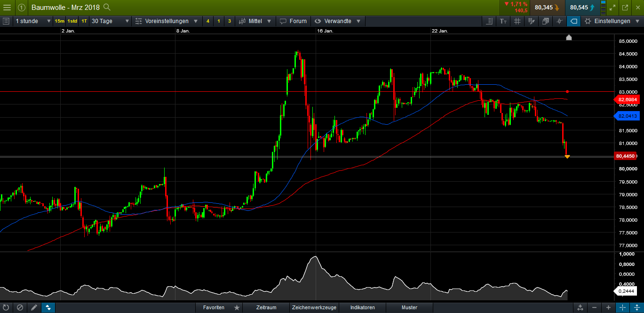644x313 pixels.
Task: Click the axis scale icon left of Tt
Action: click(x=490, y=21)
